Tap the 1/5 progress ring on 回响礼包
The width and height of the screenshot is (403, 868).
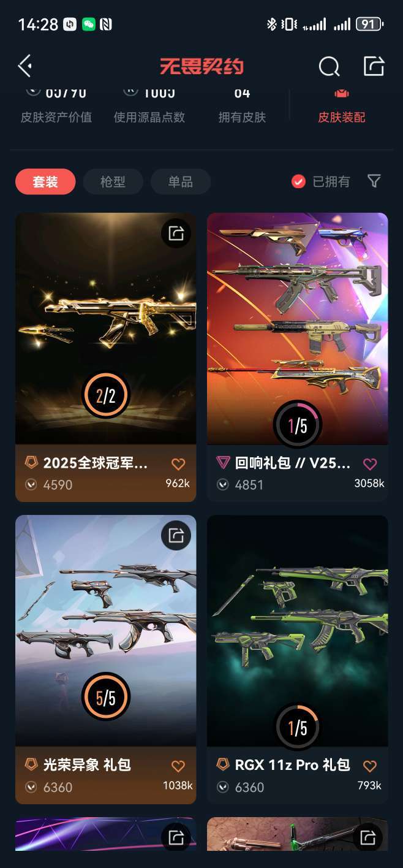298,425
